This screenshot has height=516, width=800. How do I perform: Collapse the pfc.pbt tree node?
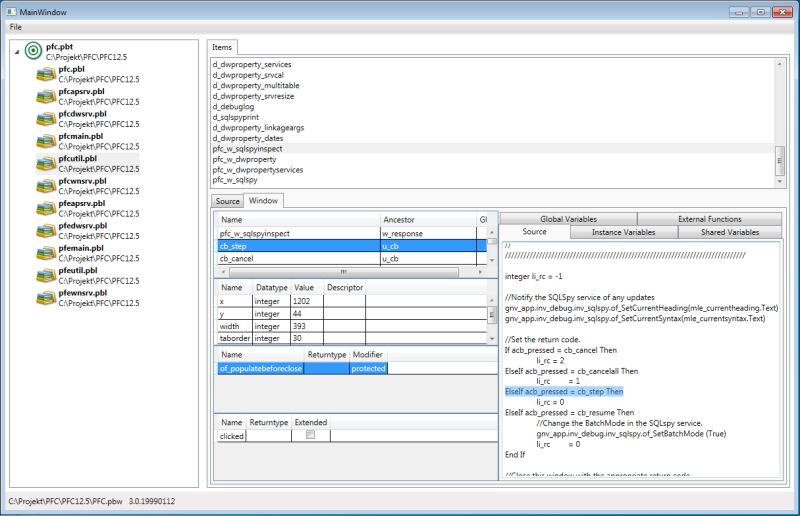click(x=17, y=52)
